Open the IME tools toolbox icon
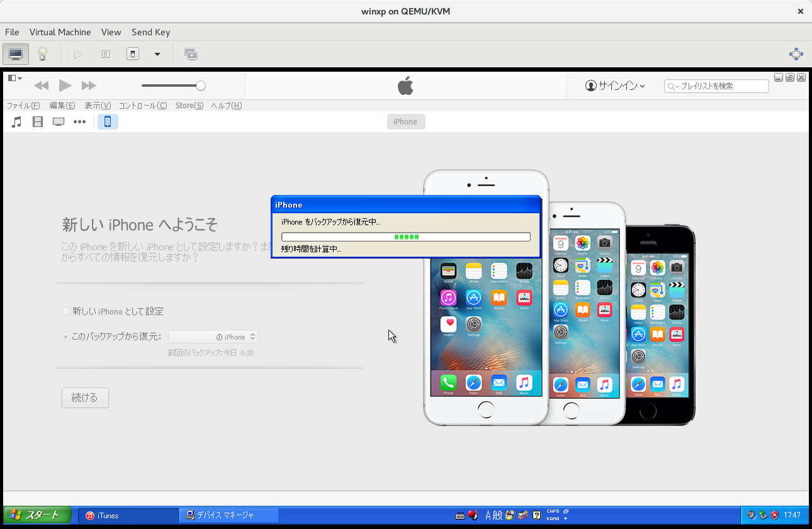The image size is (812, 529). click(523, 515)
